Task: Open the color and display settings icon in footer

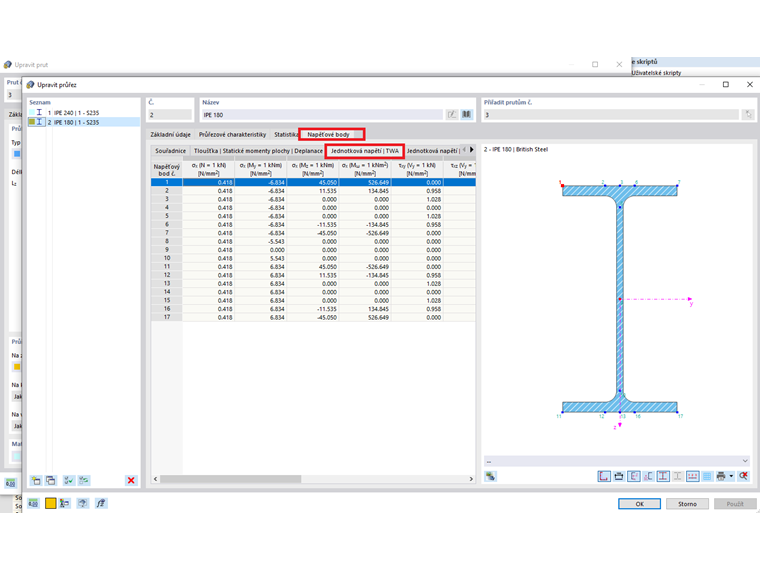Action: (64, 503)
